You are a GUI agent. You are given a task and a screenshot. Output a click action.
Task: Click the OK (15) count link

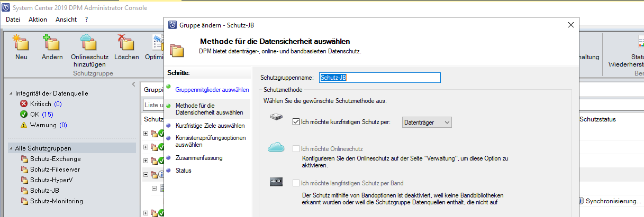(48, 115)
